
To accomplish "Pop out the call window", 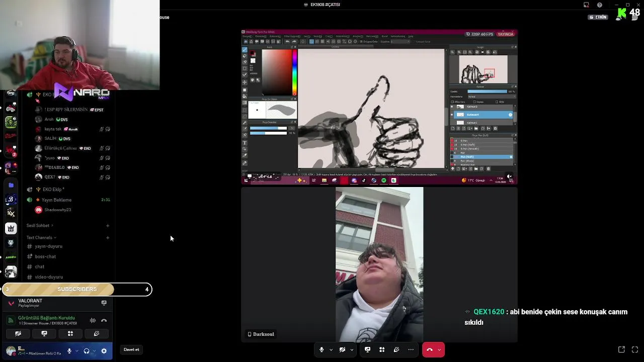I will [x=621, y=349].
